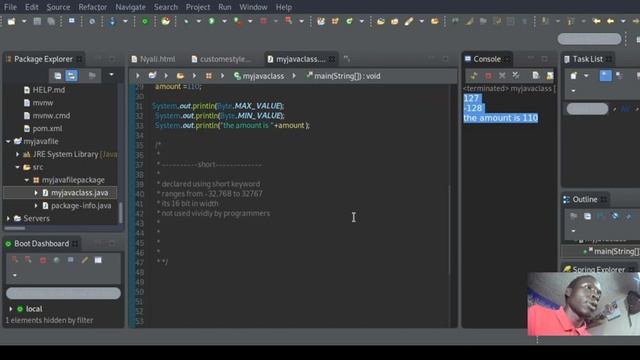The width and height of the screenshot is (640, 360).
Task: Click the highlighter pencil toolbar icon
Action: coord(409,21)
